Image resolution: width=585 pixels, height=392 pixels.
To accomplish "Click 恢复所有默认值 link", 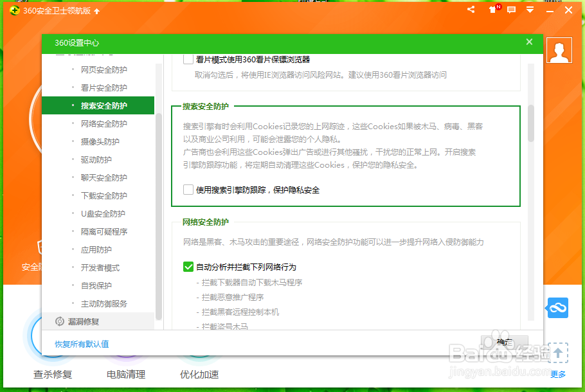I will coord(82,344).
